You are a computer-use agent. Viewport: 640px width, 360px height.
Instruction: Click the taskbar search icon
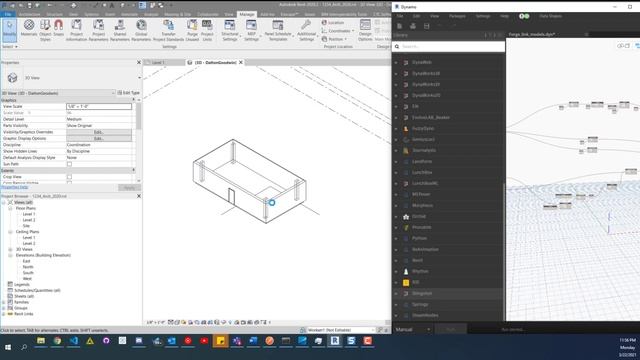pyautogui.click(x=24, y=347)
